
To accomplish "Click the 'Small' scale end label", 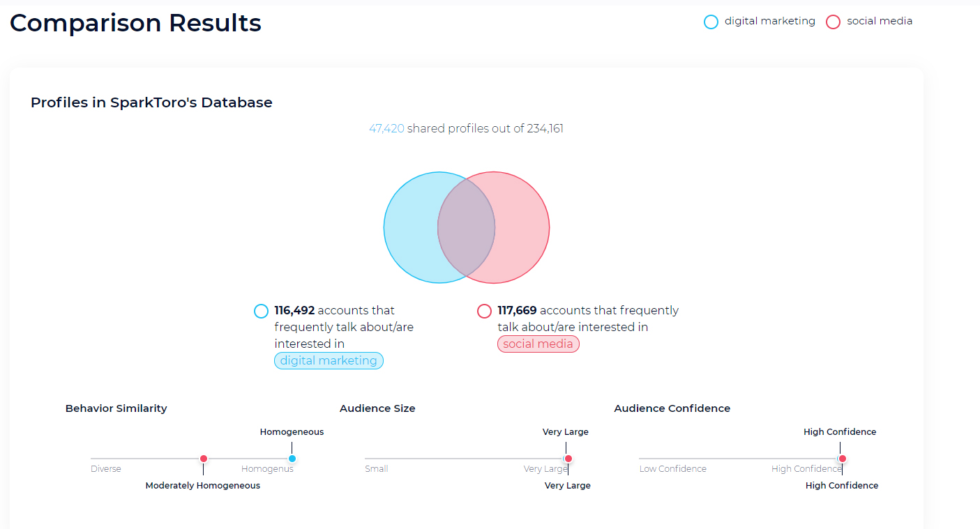I will 377,469.
